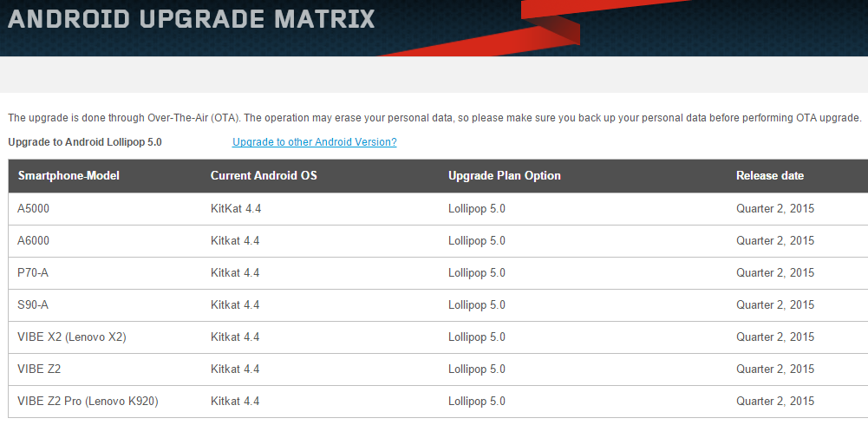Click 'Lollipop 5.0' in the P70-A row
Screen dimensions: 868x425
[x=477, y=273]
